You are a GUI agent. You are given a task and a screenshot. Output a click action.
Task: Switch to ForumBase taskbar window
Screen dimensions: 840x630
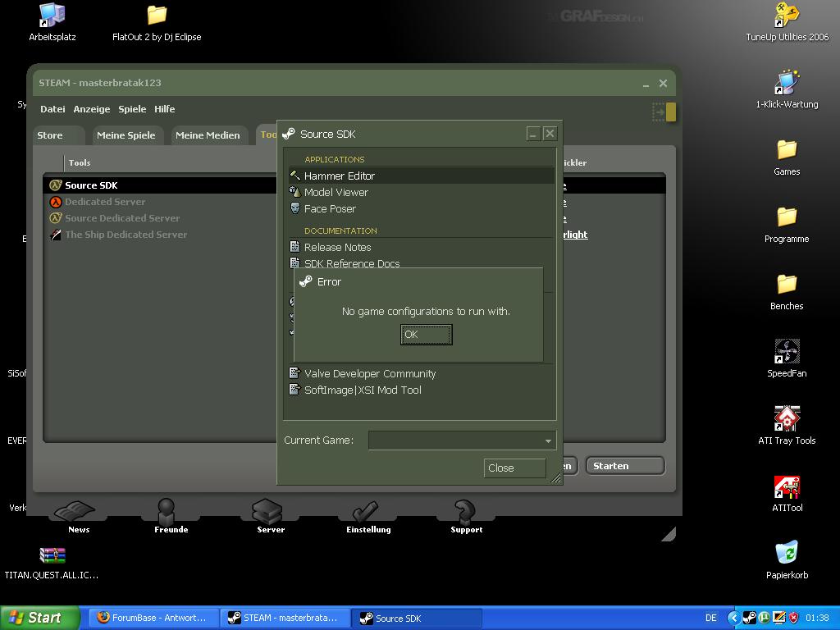153,618
